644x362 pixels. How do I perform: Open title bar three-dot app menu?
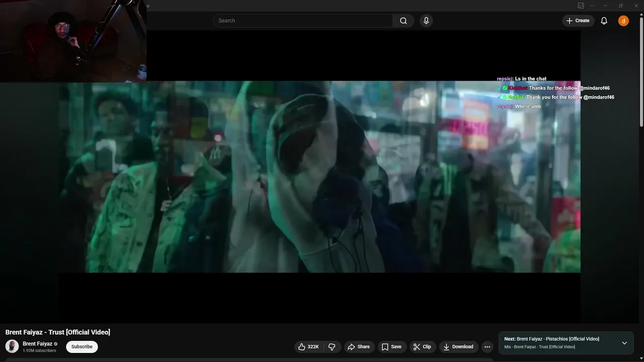pyautogui.click(x=592, y=6)
